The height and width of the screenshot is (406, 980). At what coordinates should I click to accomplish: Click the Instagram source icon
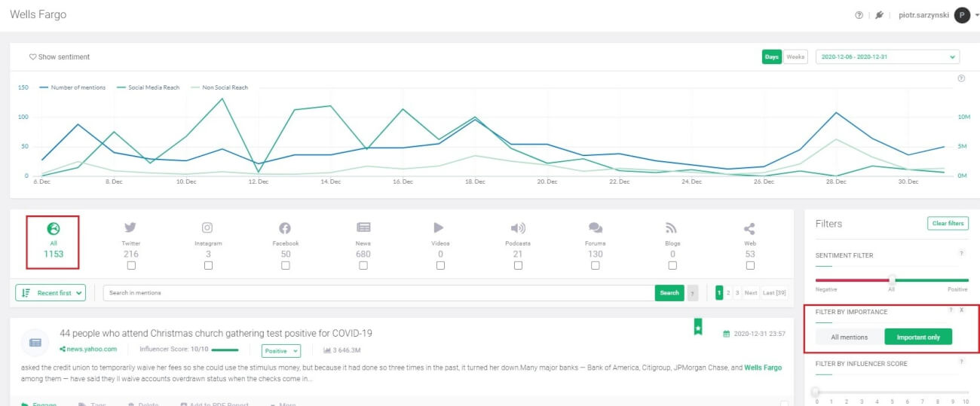click(x=207, y=228)
